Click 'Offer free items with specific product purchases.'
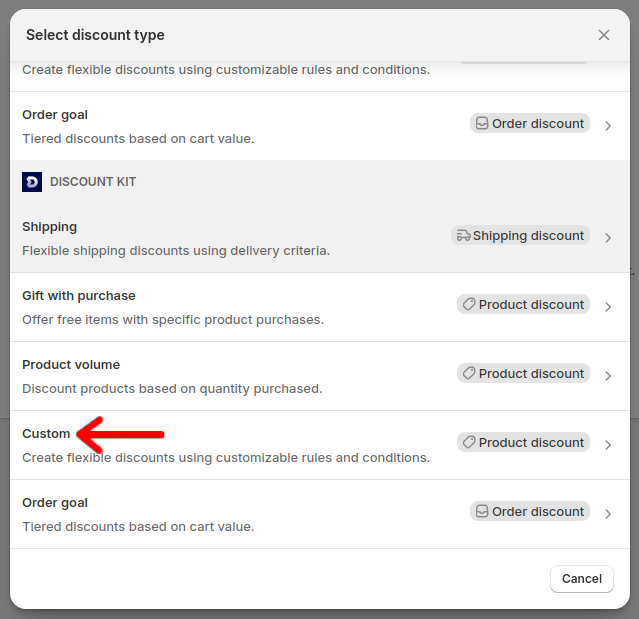Image resolution: width=639 pixels, height=619 pixels. (x=173, y=319)
